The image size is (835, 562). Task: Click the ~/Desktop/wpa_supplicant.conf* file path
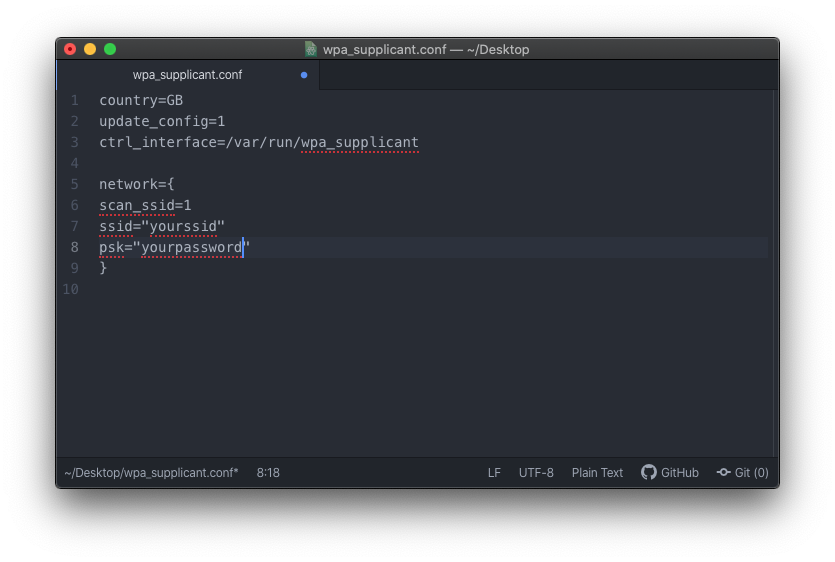point(151,473)
